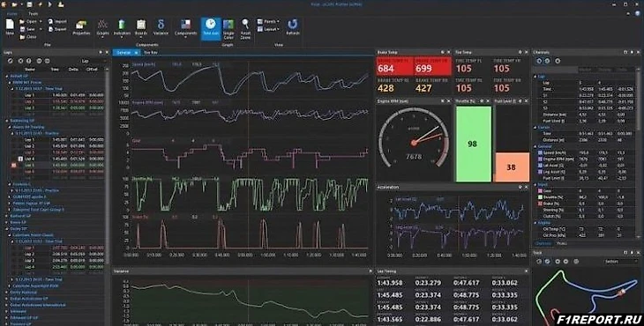Viewport: 644px width, 326px height.
Task: Sort laps by the Time column header
Action: [55, 70]
